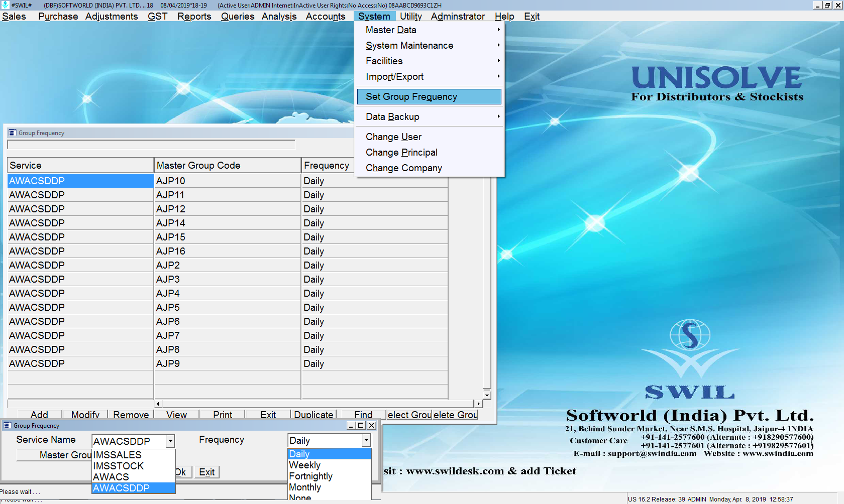The width and height of the screenshot is (844, 504).
Task: Select Daily in frequency dropdown list
Action: (x=330, y=454)
